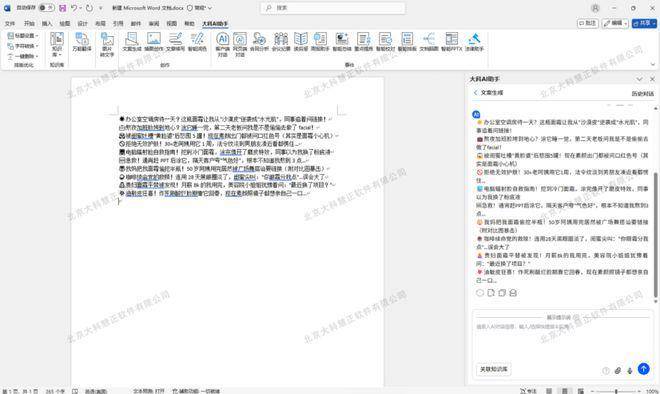Viewport: 660px width, 394px height.
Task: Click the first round icon below the AI reply
Action: [480, 293]
